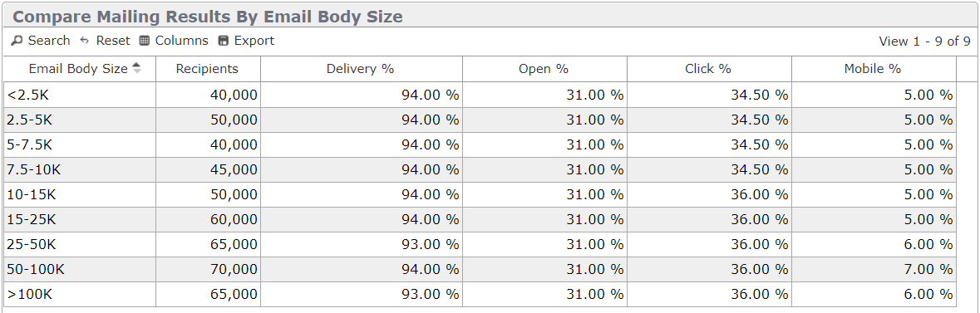Open Search from the toolbar
Viewport: 980px width, 313px height.
click(x=49, y=41)
